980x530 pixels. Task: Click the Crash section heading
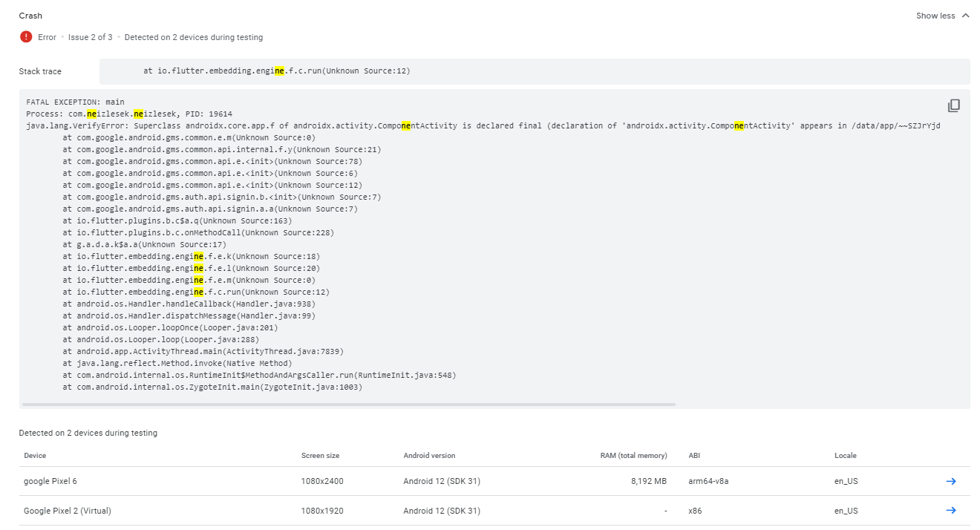(30, 16)
